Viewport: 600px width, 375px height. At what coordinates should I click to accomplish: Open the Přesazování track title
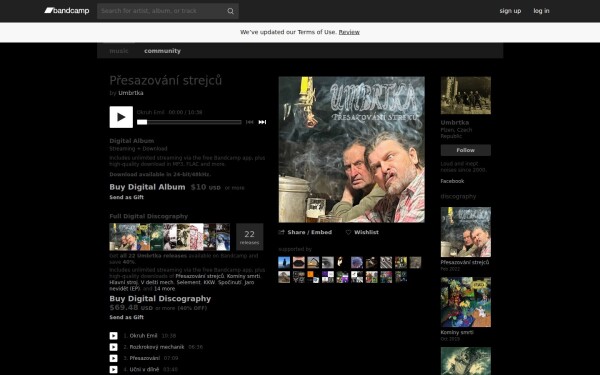(x=145, y=358)
